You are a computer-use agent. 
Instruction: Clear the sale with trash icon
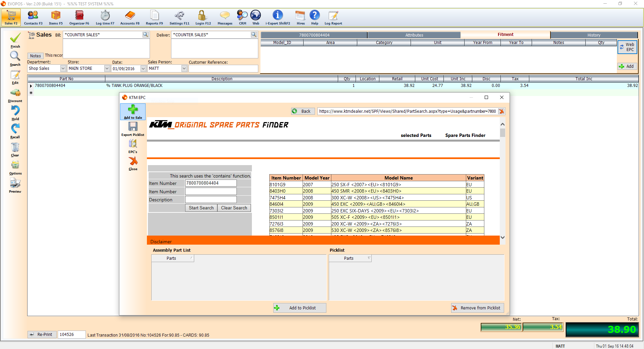[x=15, y=150]
